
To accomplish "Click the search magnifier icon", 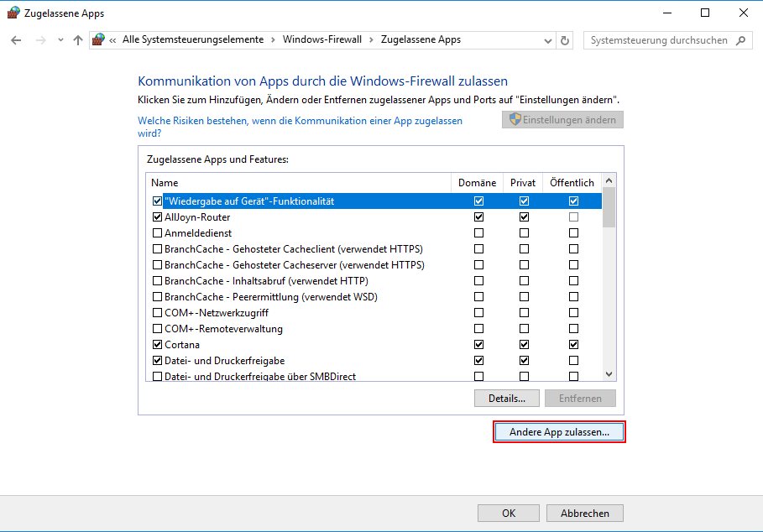I will pos(740,40).
